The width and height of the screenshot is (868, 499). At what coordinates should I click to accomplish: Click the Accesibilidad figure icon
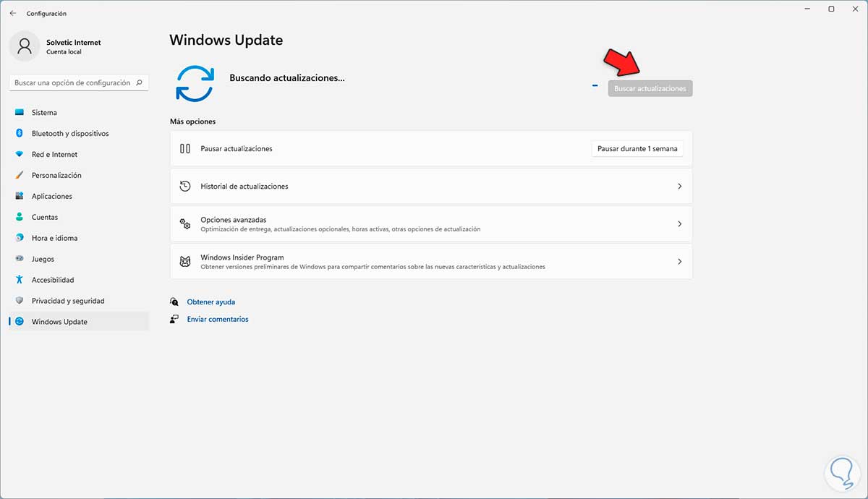(x=19, y=280)
